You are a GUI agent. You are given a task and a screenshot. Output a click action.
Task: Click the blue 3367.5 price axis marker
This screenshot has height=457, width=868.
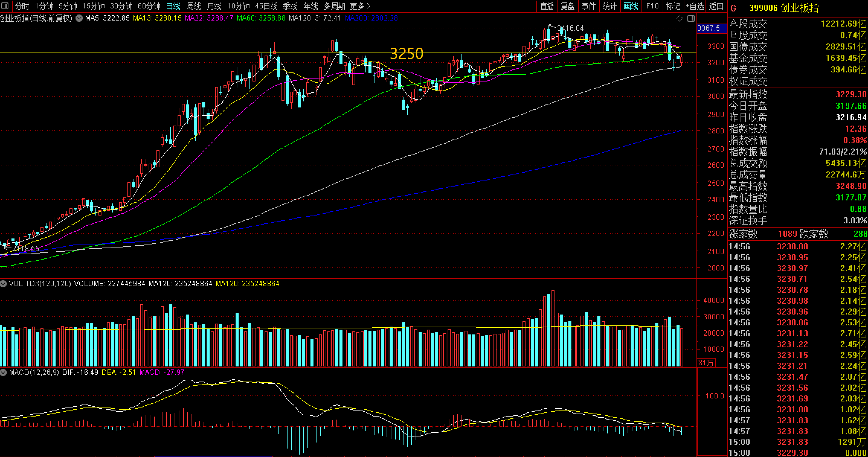pos(708,28)
